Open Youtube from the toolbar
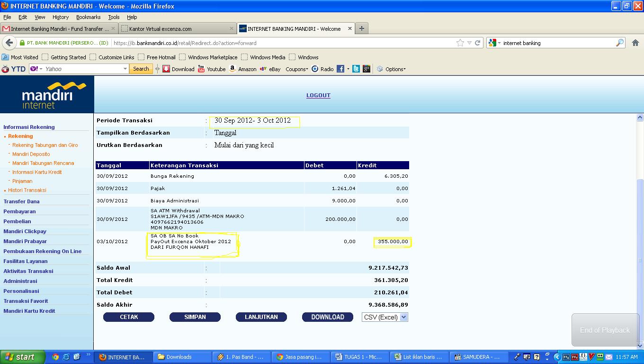The width and height of the screenshot is (644, 364). click(x=211, y=69)
